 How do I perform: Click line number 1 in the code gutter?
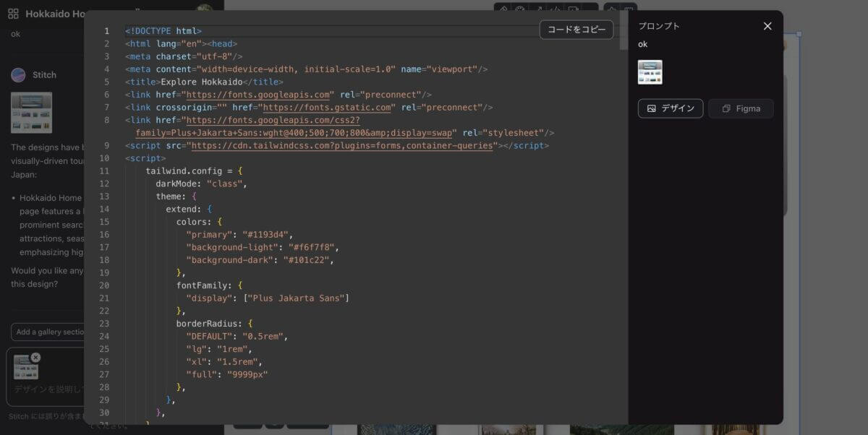106,31
